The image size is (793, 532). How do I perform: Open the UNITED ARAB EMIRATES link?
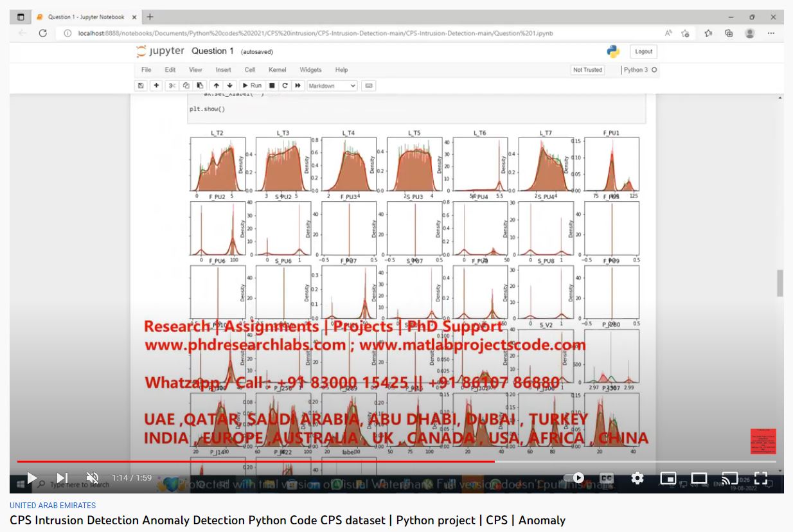53,506
